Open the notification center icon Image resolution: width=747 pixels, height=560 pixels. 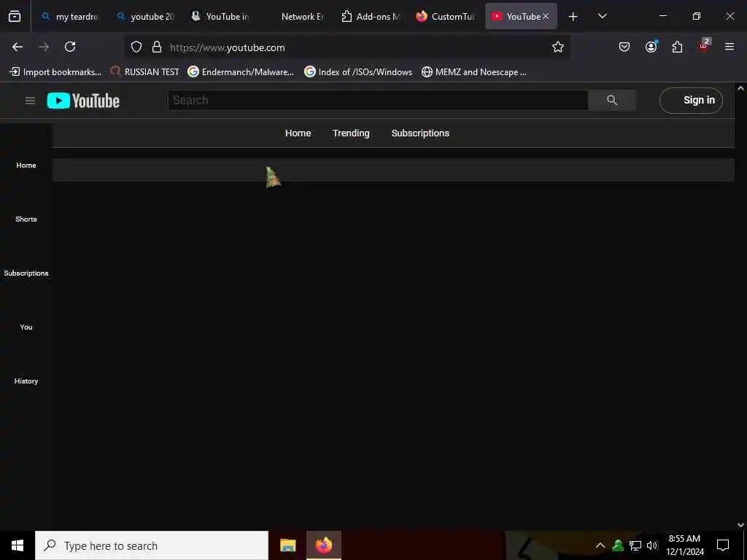[723, 545]
